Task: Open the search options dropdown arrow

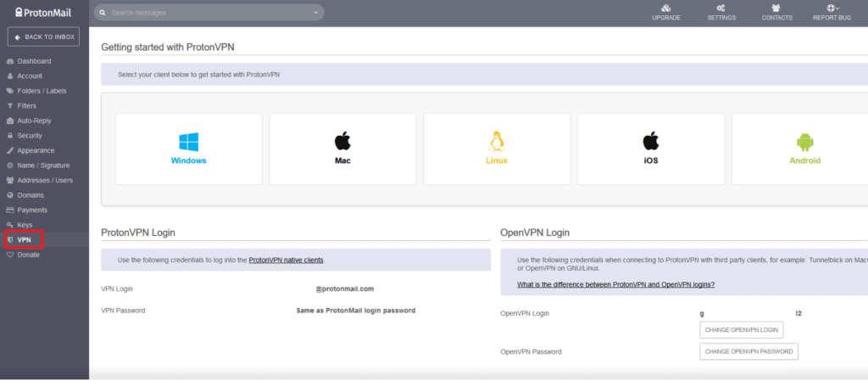Action: click(316, 12)
